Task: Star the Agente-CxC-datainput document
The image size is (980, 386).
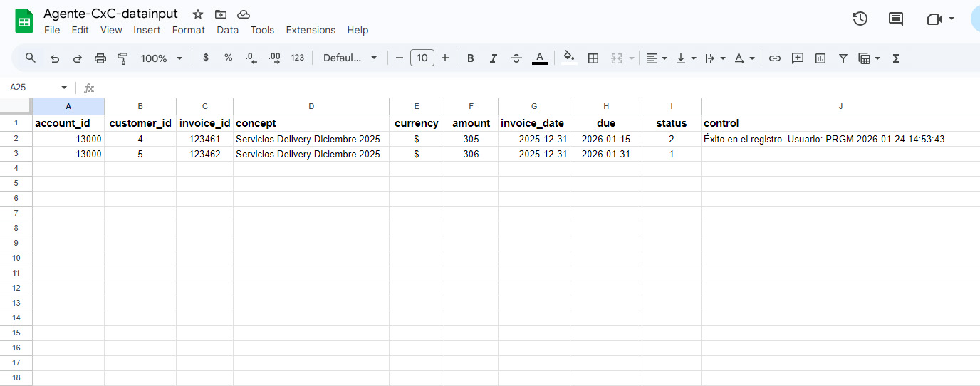Action: tap(198, 14)
